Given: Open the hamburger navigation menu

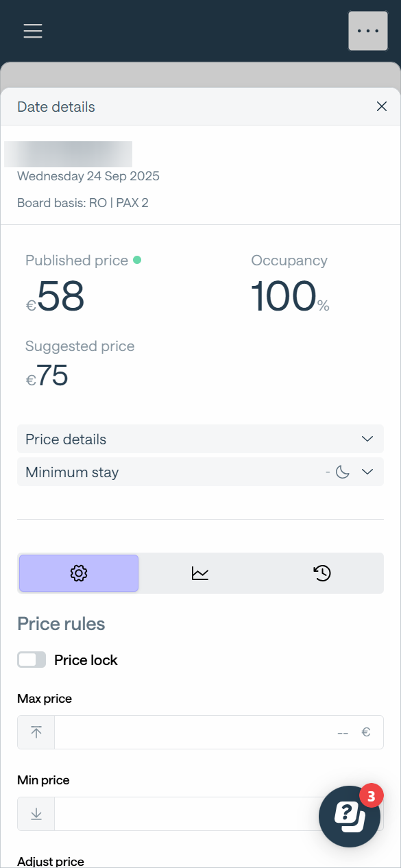Looking at the screenshot, I should click(x=33, y=31).
